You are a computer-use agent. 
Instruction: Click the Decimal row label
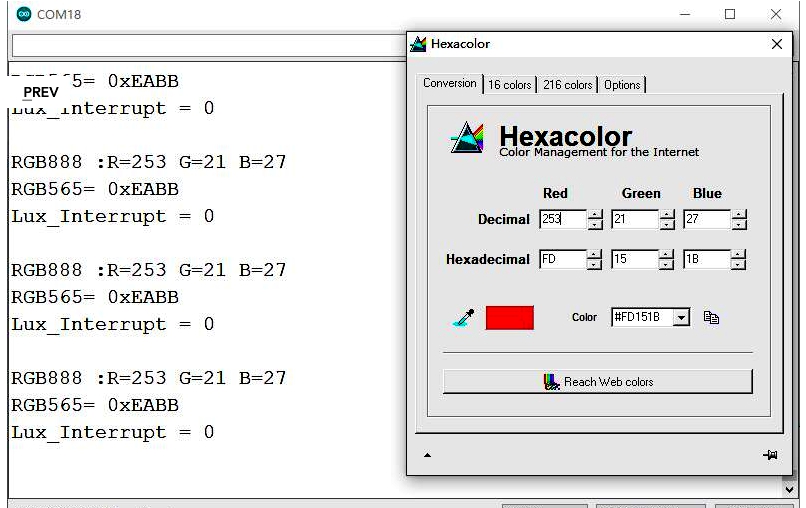503,220
